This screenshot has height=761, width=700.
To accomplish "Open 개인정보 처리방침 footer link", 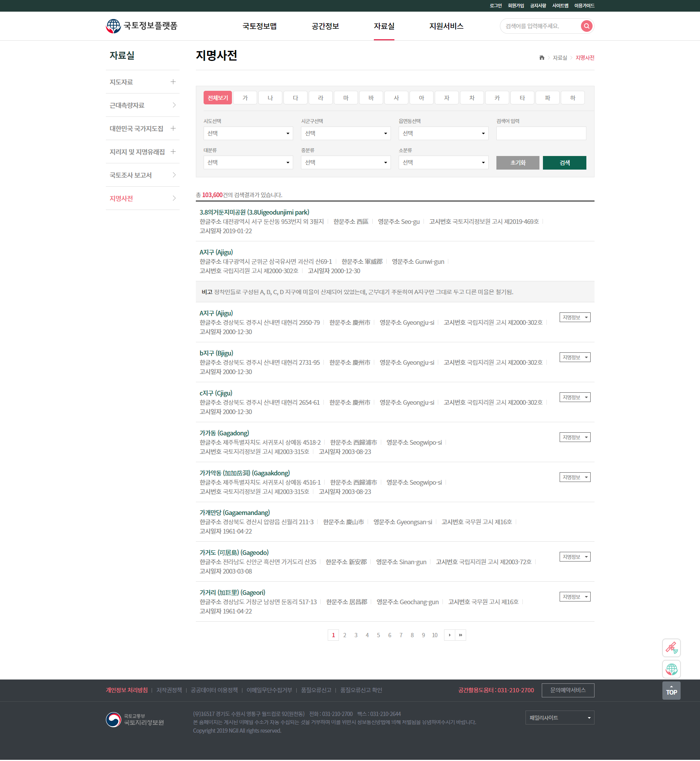I will click(127, 690).
